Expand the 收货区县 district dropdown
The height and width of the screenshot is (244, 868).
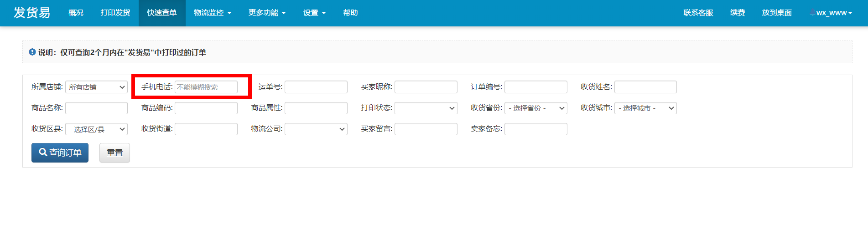click(96, 129)
